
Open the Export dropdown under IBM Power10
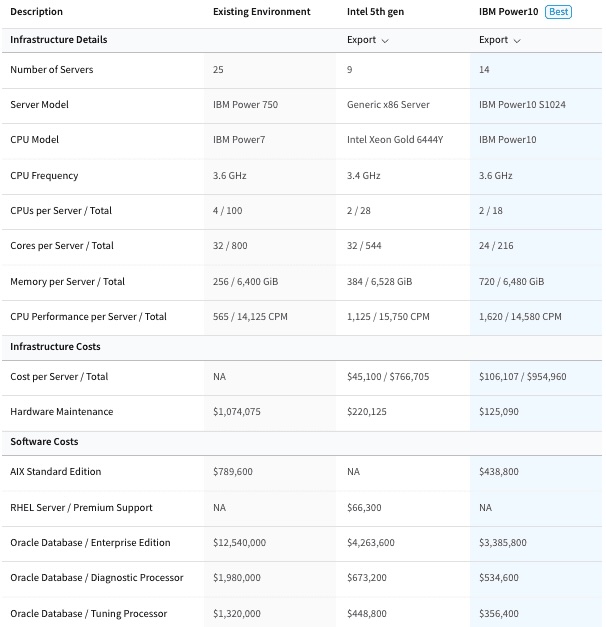click(x=500, y=40)
